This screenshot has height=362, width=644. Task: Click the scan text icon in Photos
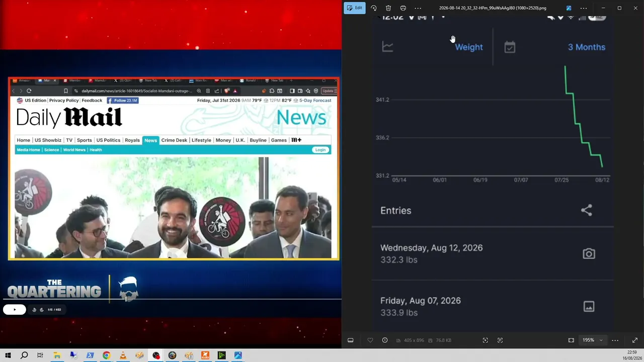click(500, 340)
